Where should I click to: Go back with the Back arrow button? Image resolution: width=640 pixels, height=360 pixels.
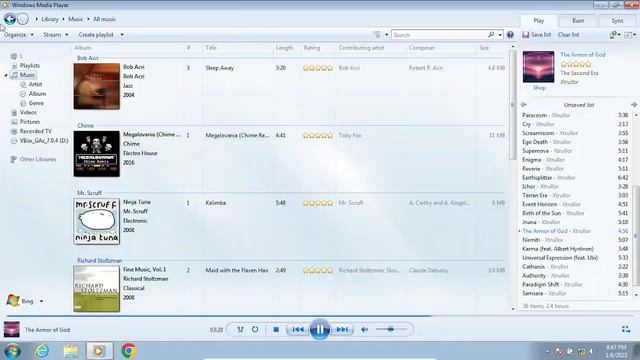[10, 19]
